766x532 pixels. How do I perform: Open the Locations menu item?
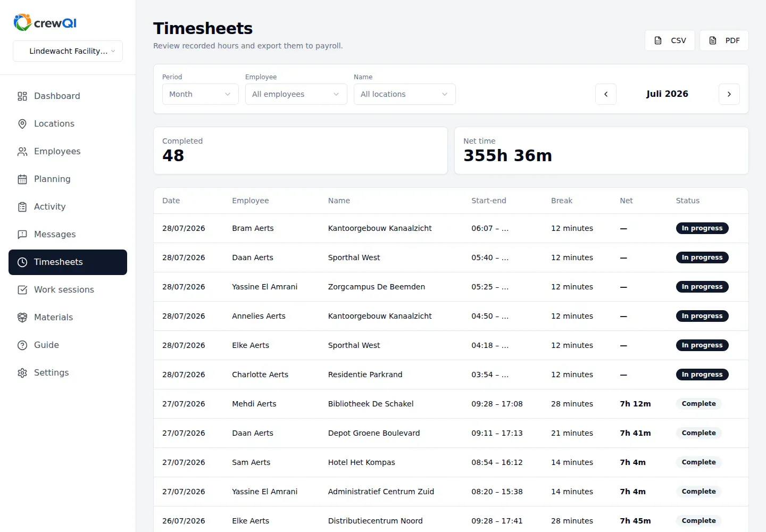[x=68, y=124]
